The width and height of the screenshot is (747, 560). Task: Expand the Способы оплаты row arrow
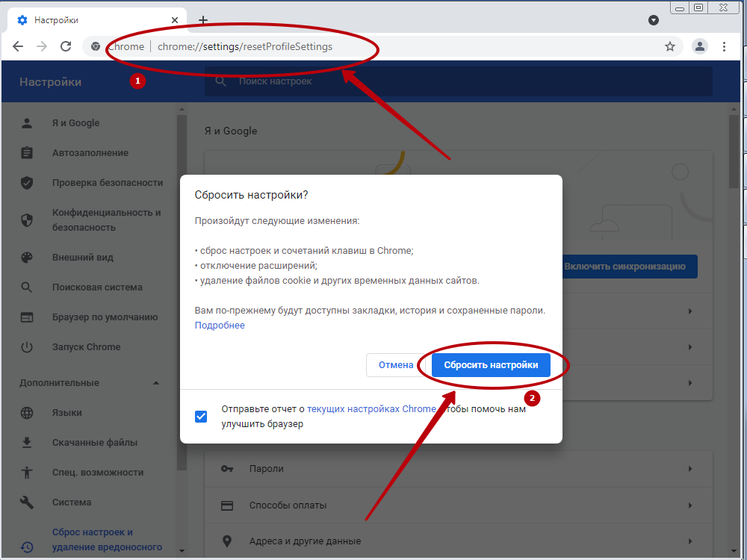click(x=689, y=505)
